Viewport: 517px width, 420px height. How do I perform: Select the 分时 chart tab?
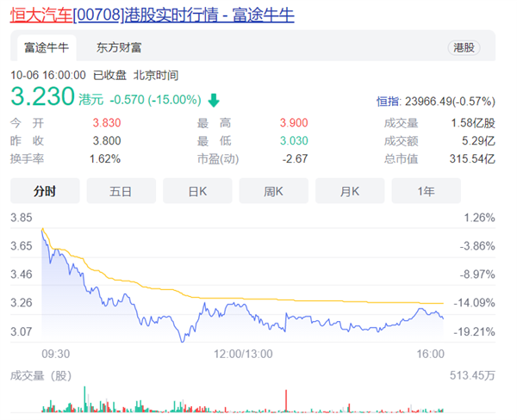click(x=45, y=191)
